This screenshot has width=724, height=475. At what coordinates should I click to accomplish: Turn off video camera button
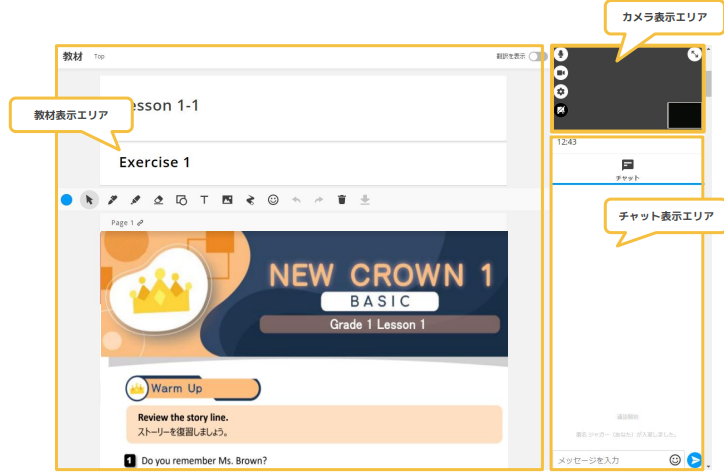(x=561, y=73)
